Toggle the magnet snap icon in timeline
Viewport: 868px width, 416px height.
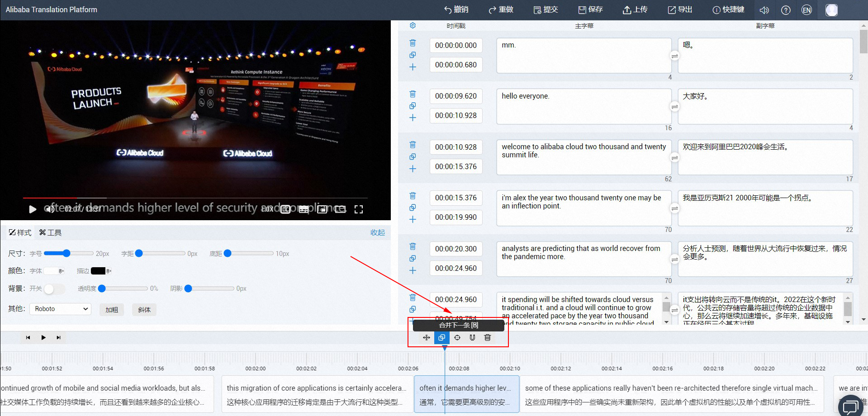(472, 337)
